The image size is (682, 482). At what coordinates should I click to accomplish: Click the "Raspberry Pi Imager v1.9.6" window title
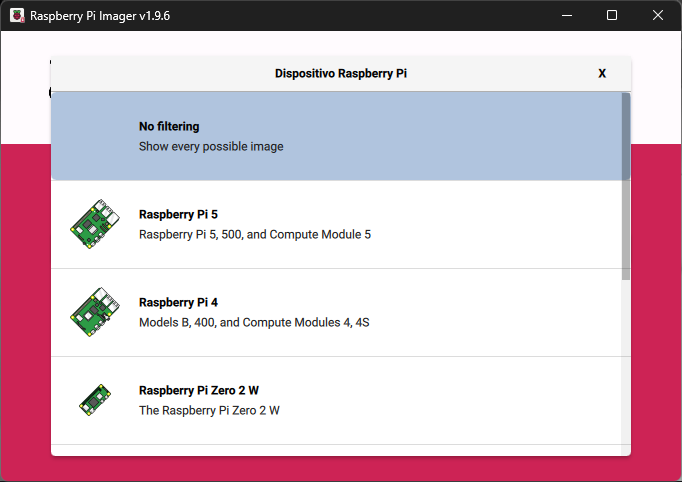100,16
